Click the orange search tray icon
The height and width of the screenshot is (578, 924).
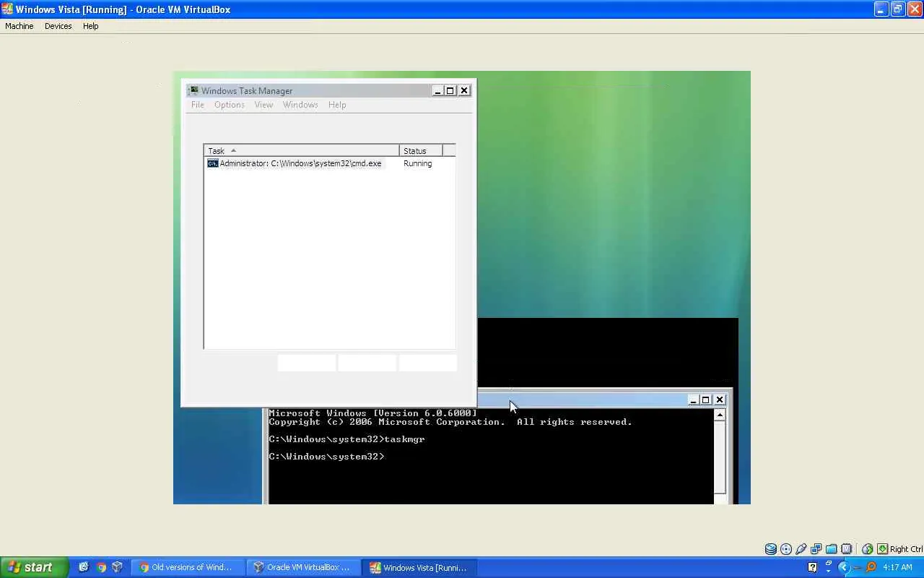click(x=871, y=567)
